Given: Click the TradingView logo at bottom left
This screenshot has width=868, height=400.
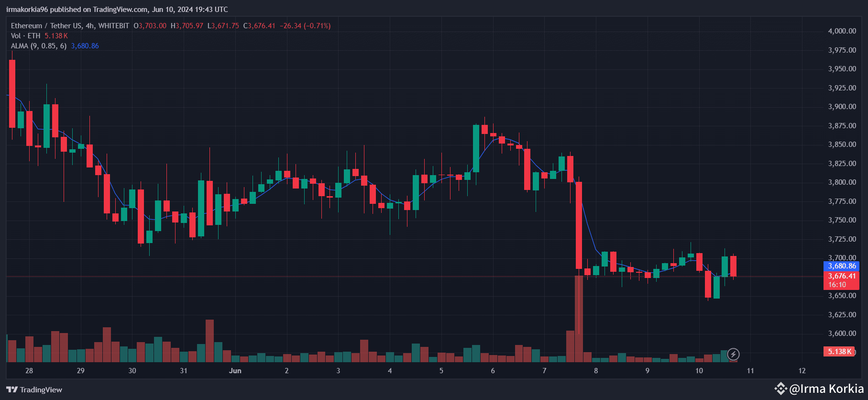Looking at the screenshot, I should 34,389.
